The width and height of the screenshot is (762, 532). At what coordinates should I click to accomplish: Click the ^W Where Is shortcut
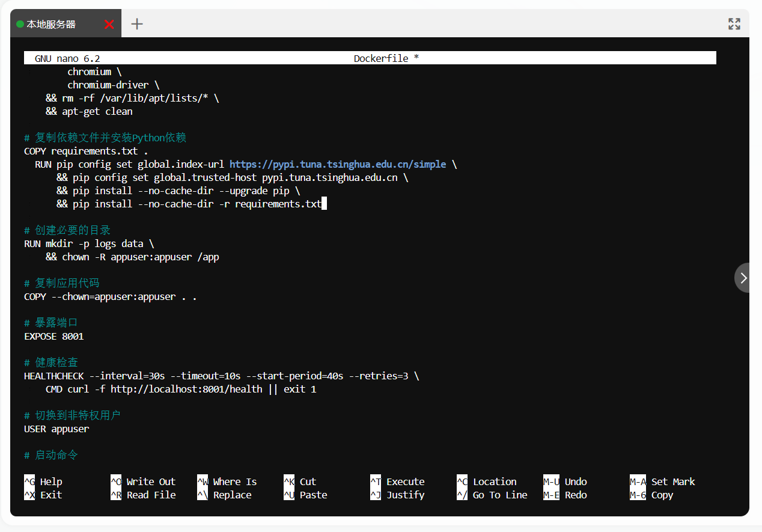(227, 482)
